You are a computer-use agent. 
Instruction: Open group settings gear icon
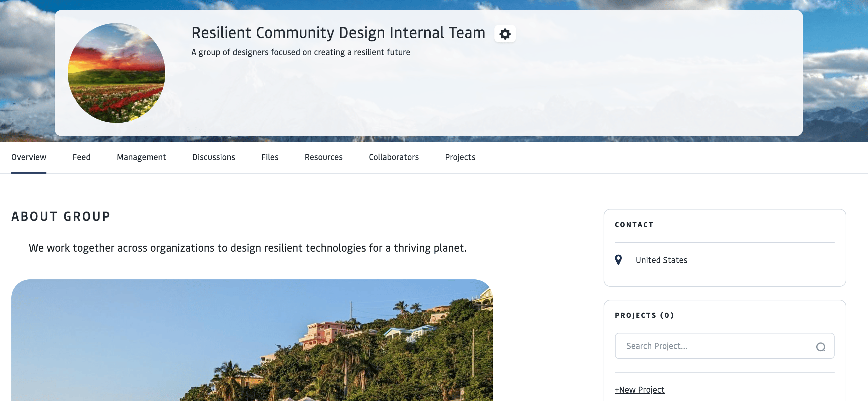(504, 34)
